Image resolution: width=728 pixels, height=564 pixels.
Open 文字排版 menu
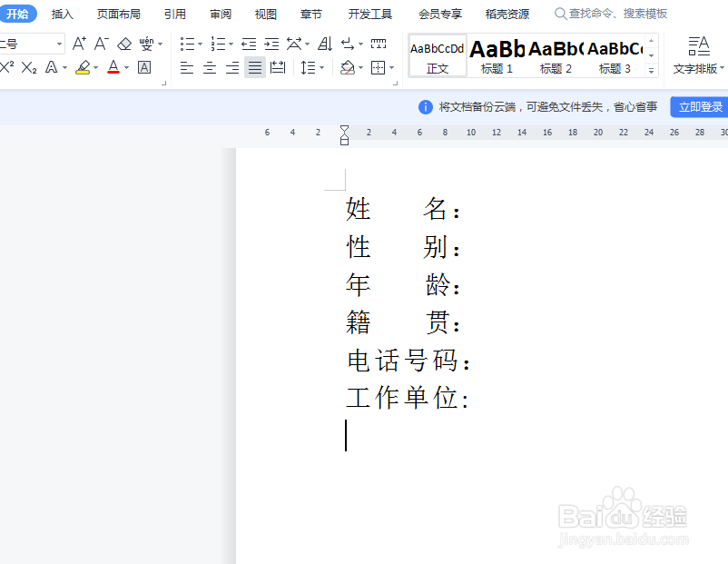(698, 55)
